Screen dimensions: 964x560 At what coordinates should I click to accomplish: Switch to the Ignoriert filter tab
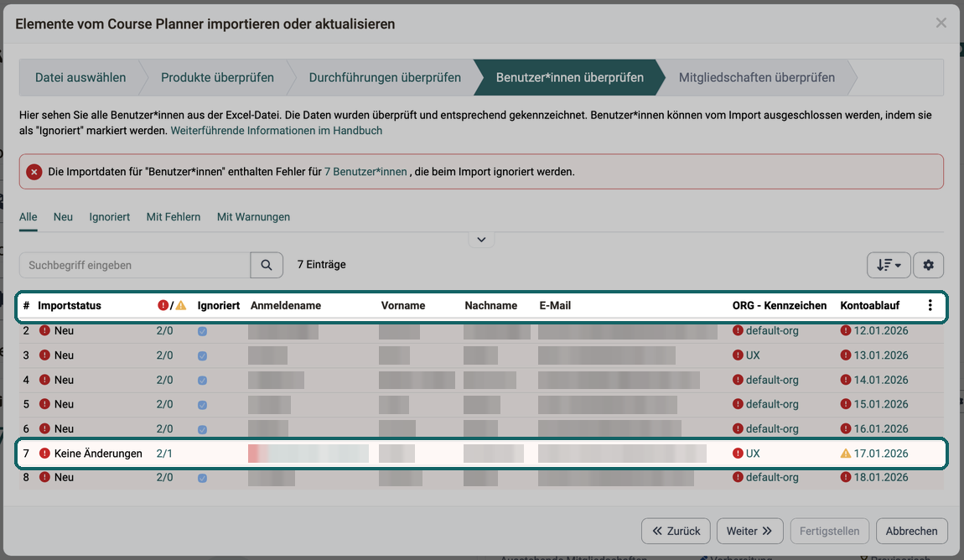coord(110,217)
